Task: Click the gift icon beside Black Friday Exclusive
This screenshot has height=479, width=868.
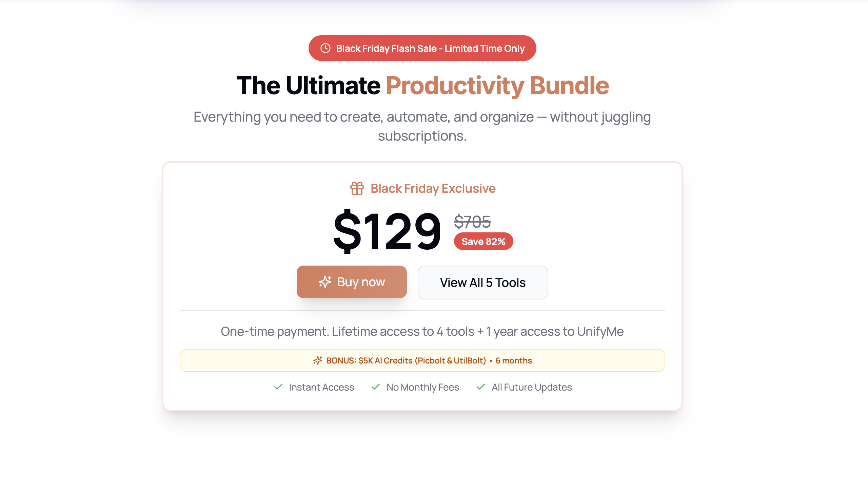Action: pos(357,188)
